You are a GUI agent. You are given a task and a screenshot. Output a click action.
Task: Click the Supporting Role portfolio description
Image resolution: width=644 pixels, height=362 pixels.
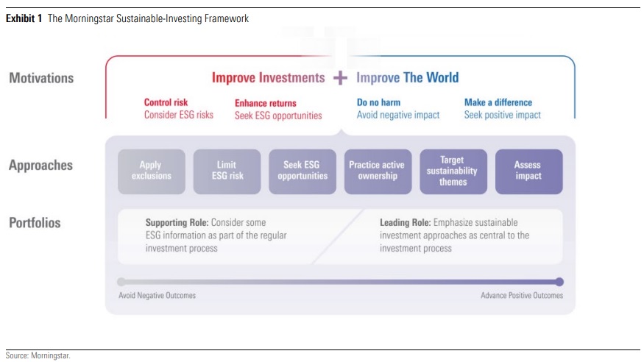coord(216,235)
